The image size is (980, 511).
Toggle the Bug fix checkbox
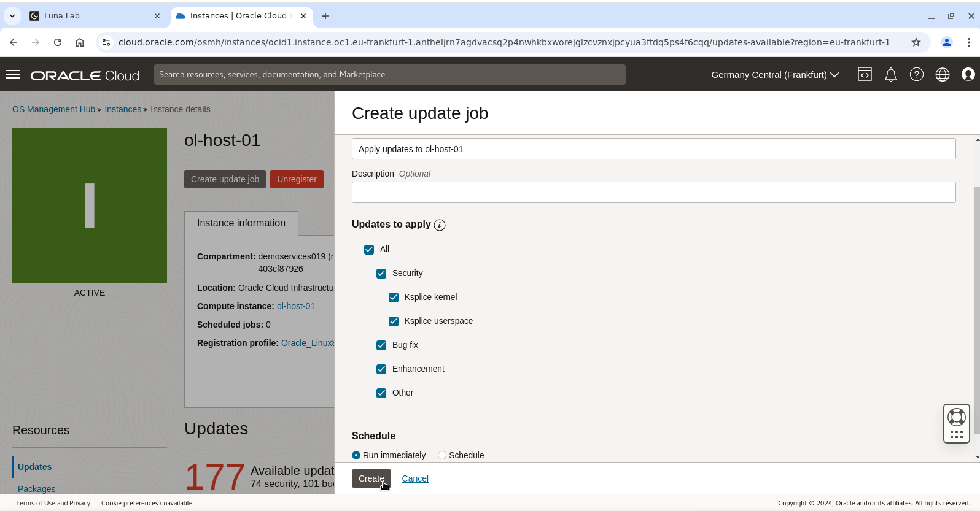381,345
